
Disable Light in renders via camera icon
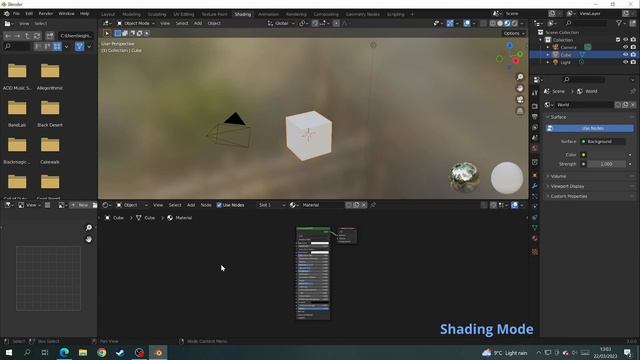[x=633, y=62]
